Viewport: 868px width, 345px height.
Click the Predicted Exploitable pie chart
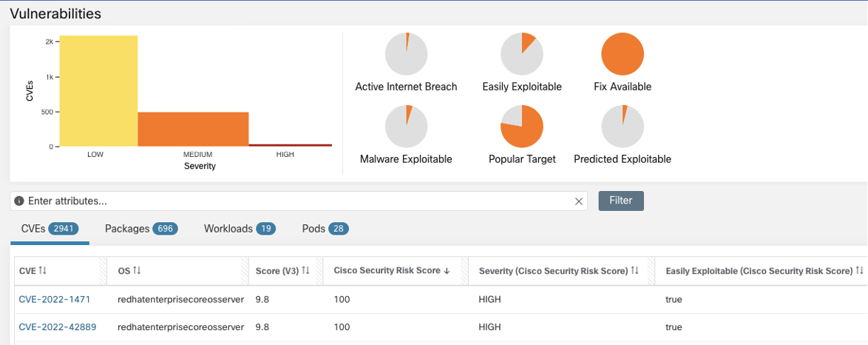[623, 126]
